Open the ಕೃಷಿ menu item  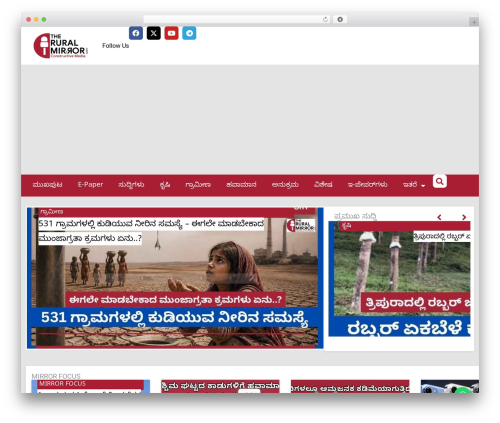(165, 185)
